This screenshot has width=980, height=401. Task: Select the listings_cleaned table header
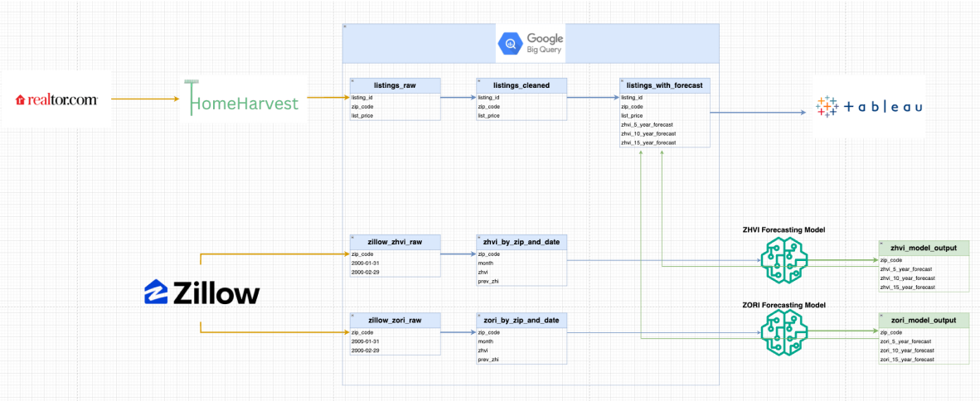(x=522, y=86)
